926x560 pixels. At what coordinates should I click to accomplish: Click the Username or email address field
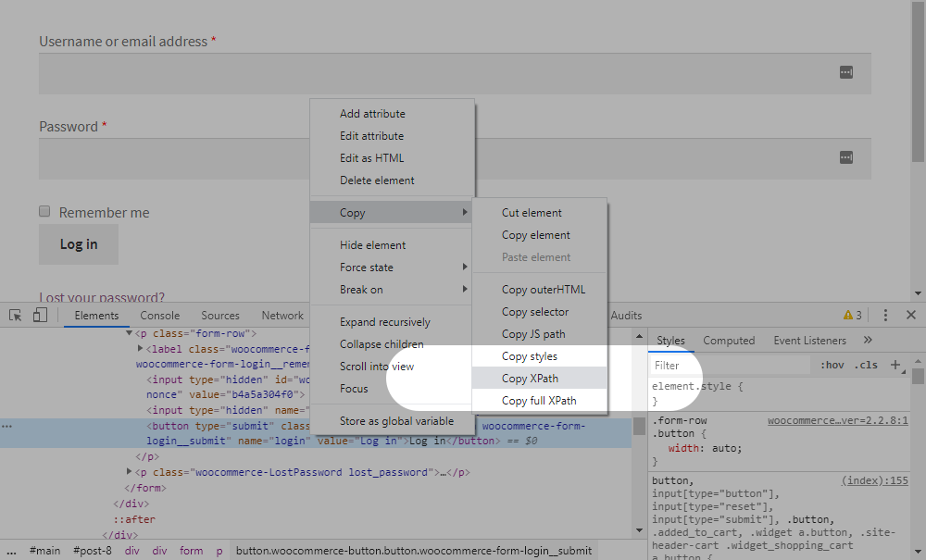(455, 74)
